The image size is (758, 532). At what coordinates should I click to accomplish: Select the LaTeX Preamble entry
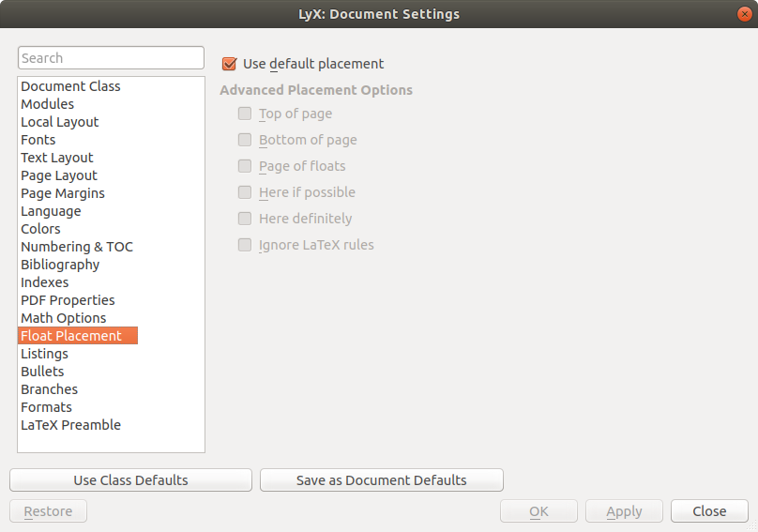pyautogui.click(x=70, y=425)
